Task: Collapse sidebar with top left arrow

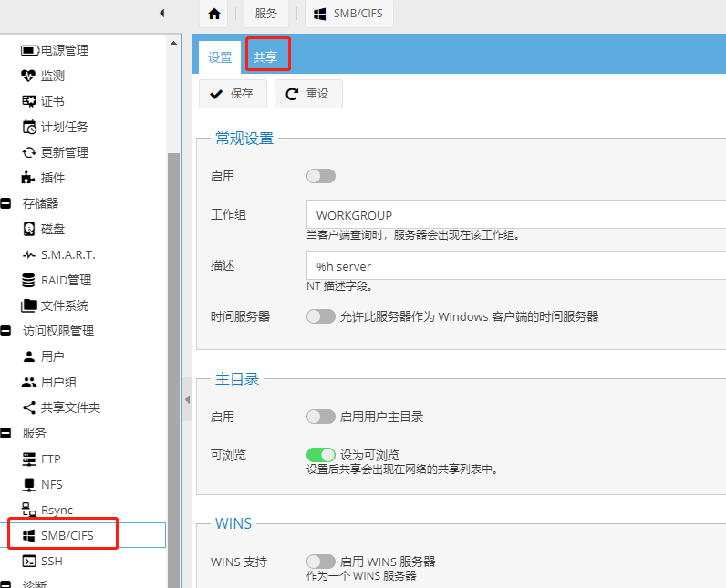Action: (162, 13)
